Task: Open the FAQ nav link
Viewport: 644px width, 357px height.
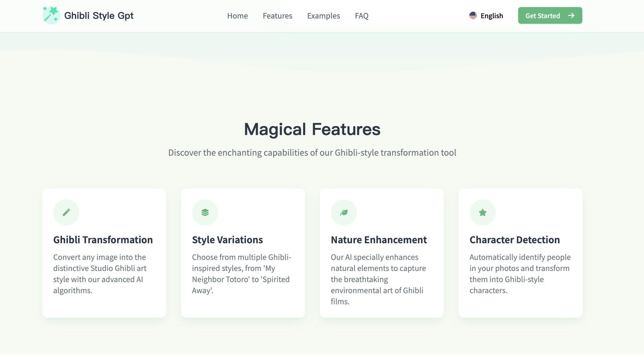Action: [x=361, y=16]
